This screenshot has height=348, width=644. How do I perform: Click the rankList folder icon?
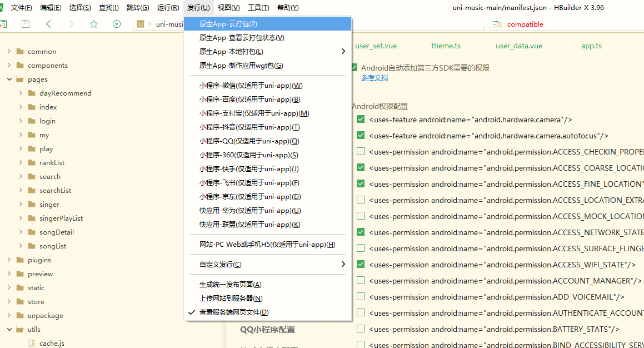click(x=32, y=163)
